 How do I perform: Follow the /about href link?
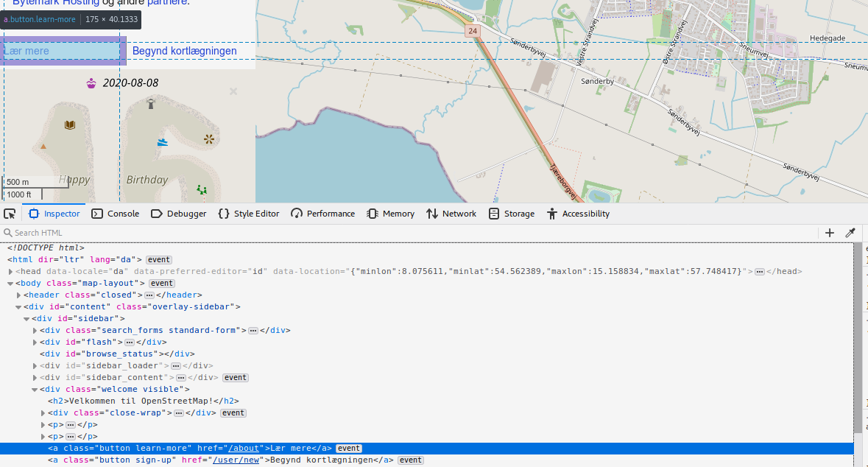tap(244, 449)
